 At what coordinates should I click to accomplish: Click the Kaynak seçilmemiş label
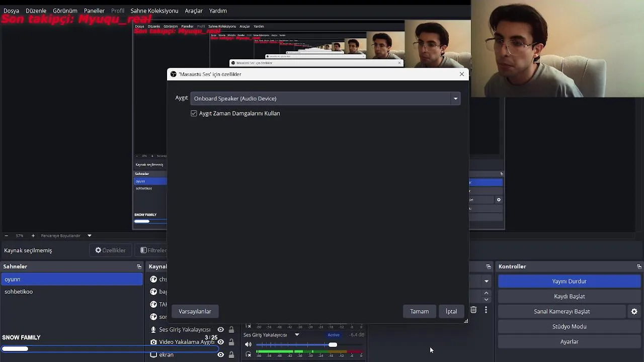tap(28, 250)
